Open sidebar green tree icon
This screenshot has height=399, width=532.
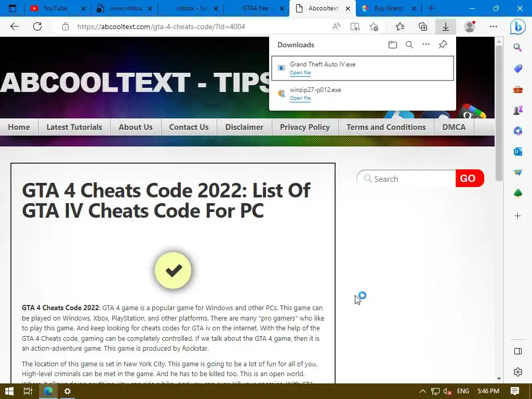tap(518, 193)
